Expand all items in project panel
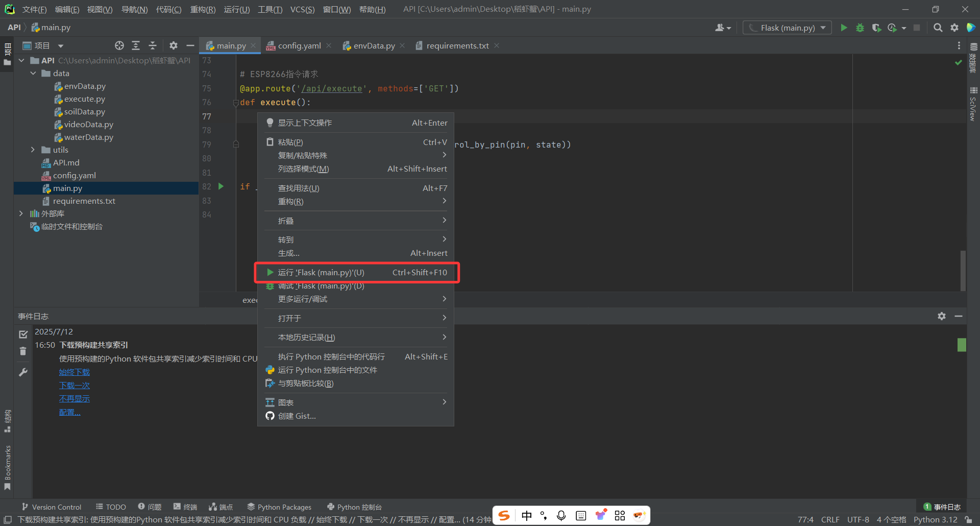980x526 pixels. [x=136, y=45]
